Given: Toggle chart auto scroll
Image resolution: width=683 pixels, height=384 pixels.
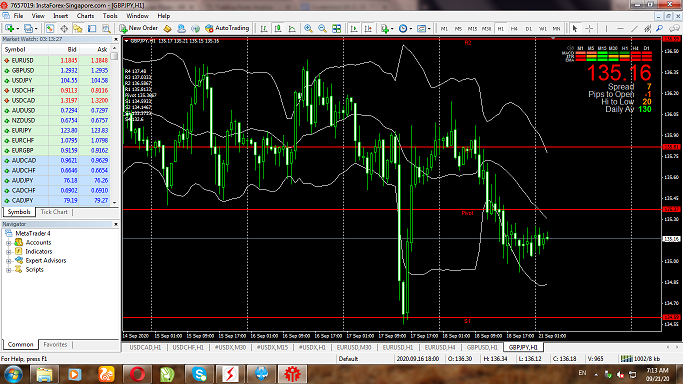Looking at the screenshot, I should (354, 28).
